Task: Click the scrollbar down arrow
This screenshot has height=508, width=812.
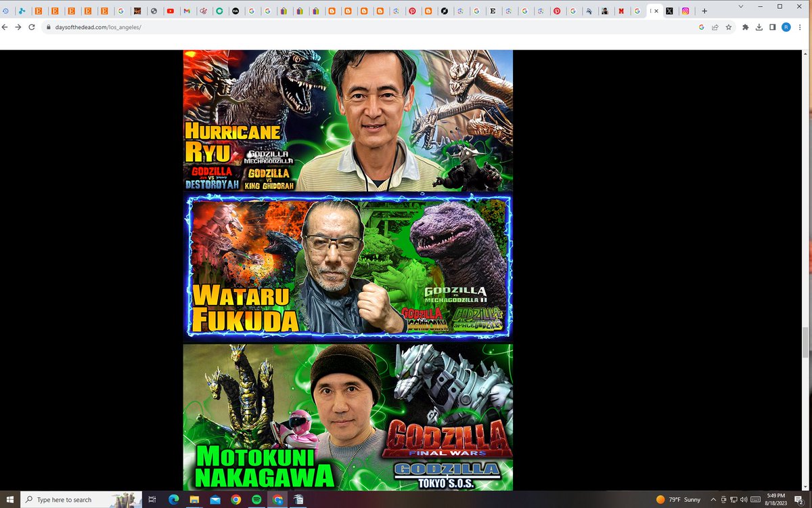Action: click(806, 486)
